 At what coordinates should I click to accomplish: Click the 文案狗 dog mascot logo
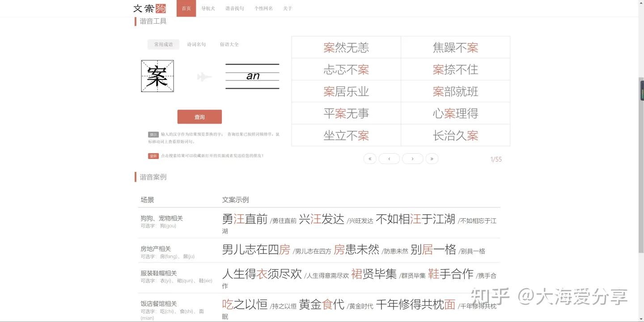coord(161,8)
